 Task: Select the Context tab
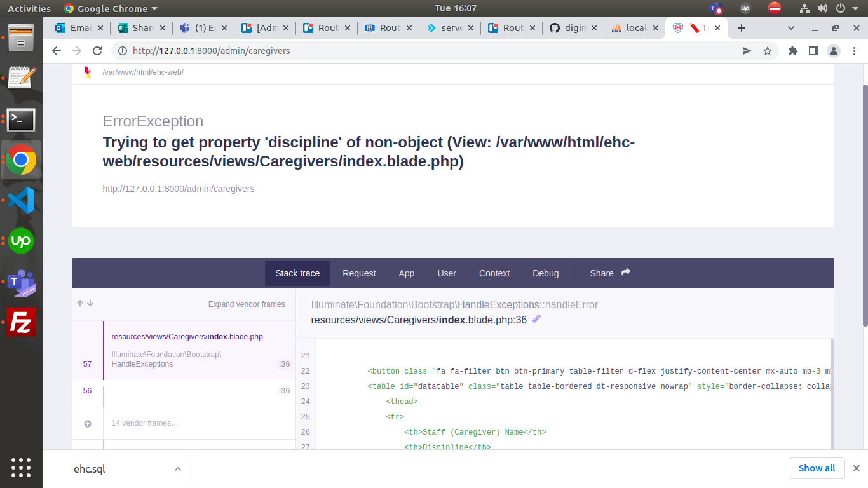494,273
